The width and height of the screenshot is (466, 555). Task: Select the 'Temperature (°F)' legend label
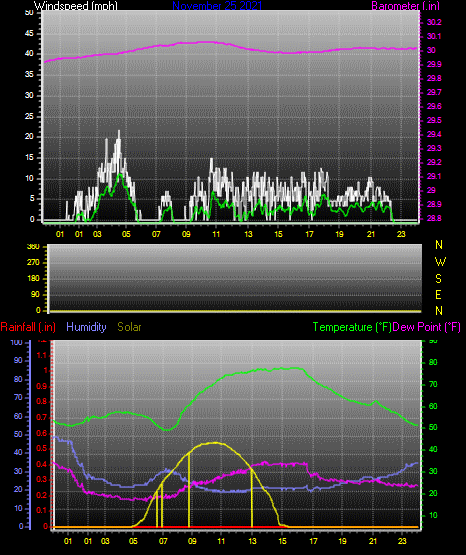[x=352, y=327]
